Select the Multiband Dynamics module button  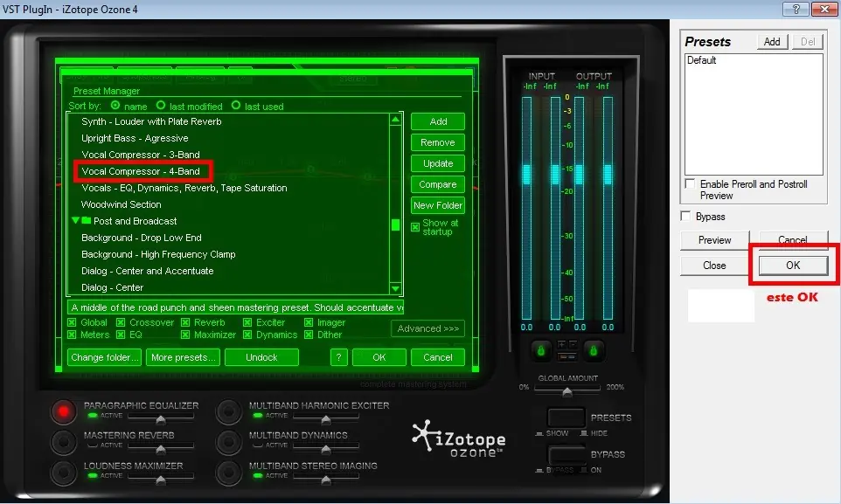coord(228,442)
